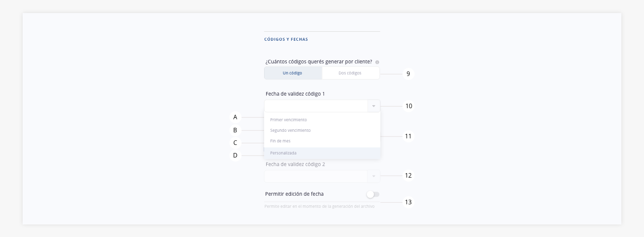Click annotation marker B

click(x=235, y=130)
